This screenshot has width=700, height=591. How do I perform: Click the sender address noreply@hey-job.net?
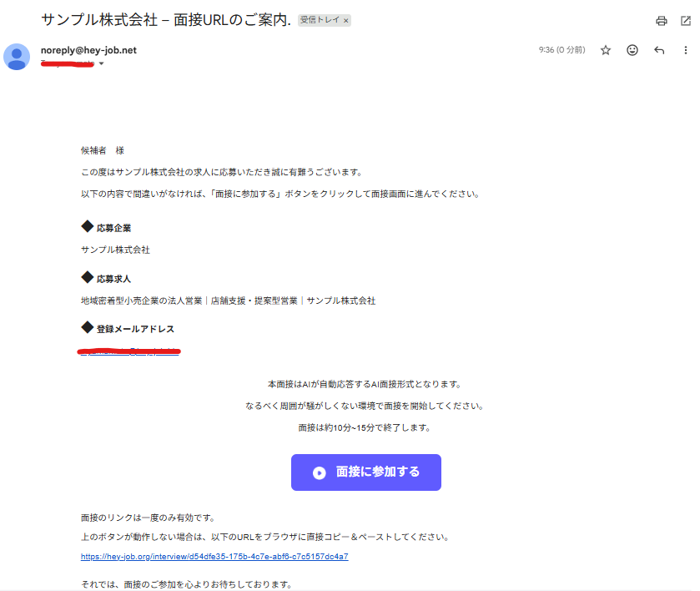[x=88, y=50]
